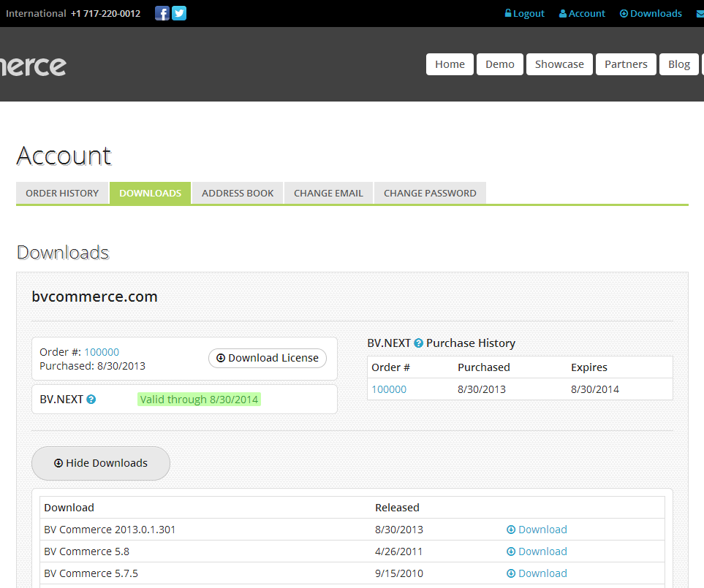Screen dimensions: 704x588
Task: Open the Demo menu item
Action: pyautogui.click(x=500, y=64)
